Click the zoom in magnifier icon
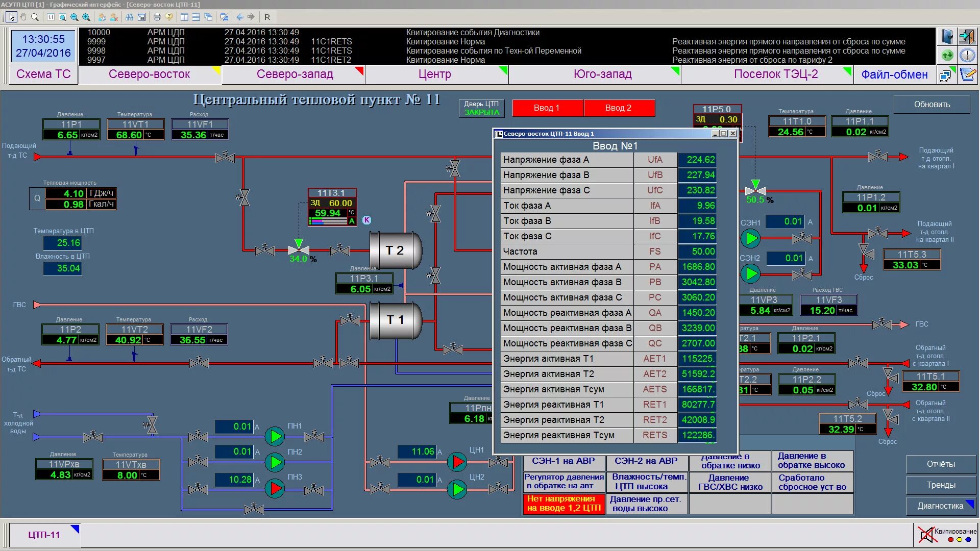Viewport: 980px width, 551px height. [x=86, y=17]
